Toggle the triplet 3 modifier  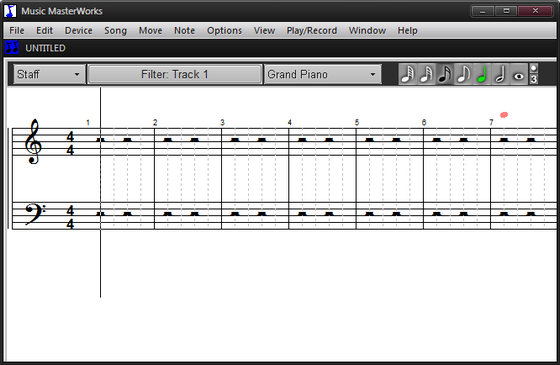[x=534, y=79]
